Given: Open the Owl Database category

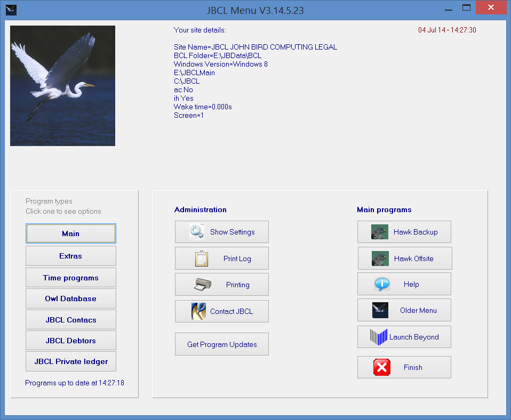Looking at the screenshot, I should (x=70, y=298).
